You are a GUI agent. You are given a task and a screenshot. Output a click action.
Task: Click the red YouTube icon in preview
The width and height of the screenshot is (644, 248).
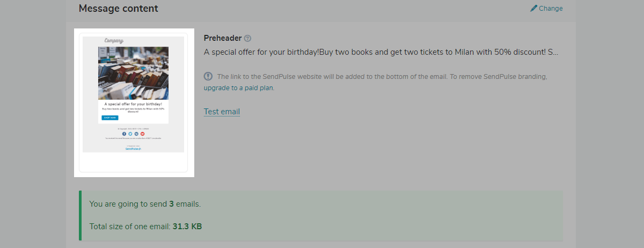pyautogui.click(x=143, y=134)
